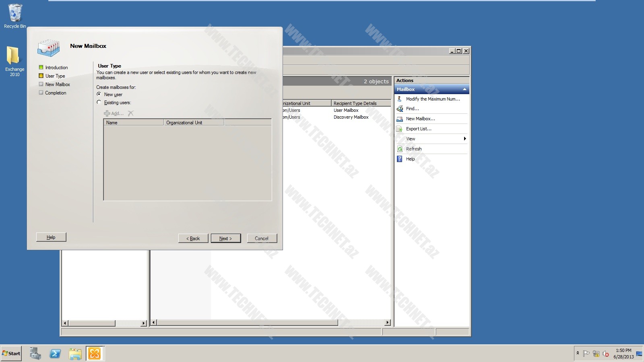Select the Existing users radio button

coord(99,102)
